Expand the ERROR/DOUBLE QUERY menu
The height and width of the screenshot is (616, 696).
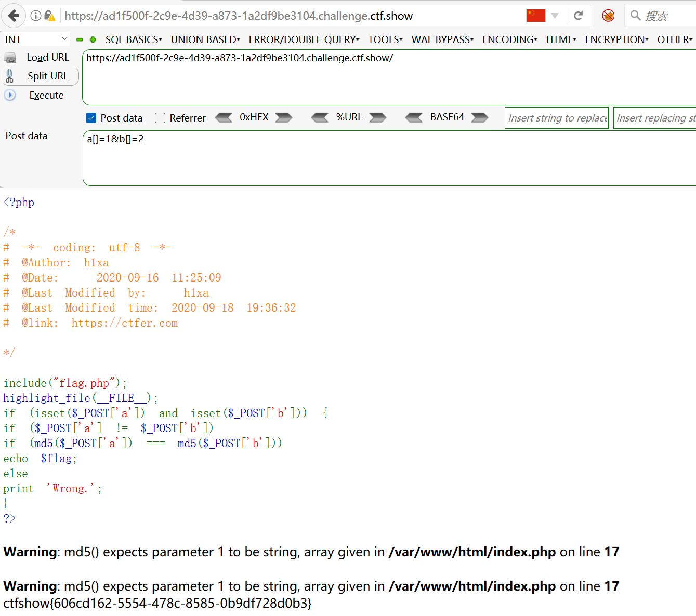tap(304, 39)
